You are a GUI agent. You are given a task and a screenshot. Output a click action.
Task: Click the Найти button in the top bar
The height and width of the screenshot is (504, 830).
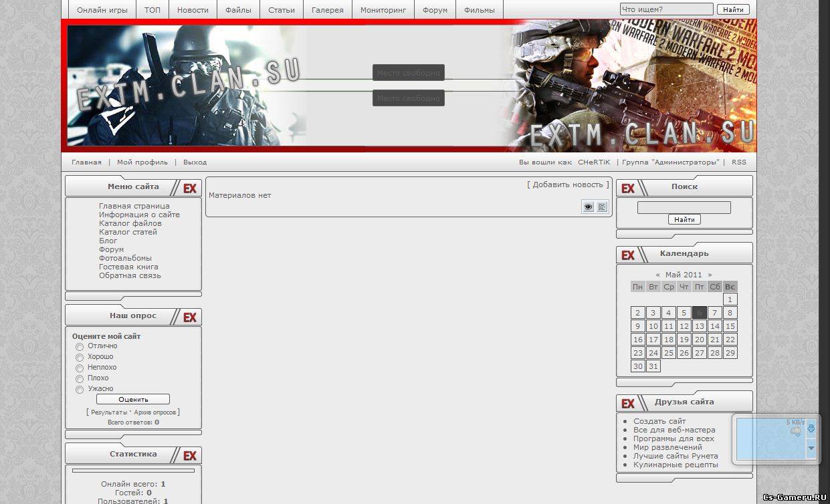pos(733,9)
